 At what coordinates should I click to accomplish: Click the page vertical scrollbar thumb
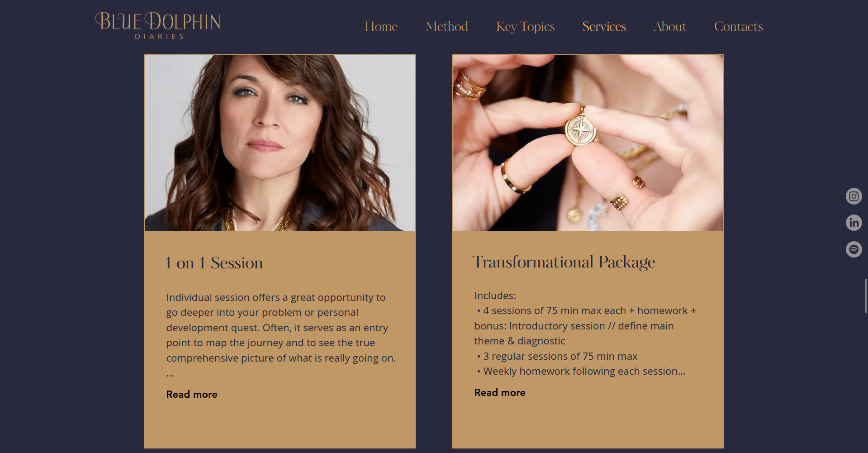(x=866, y=296)
